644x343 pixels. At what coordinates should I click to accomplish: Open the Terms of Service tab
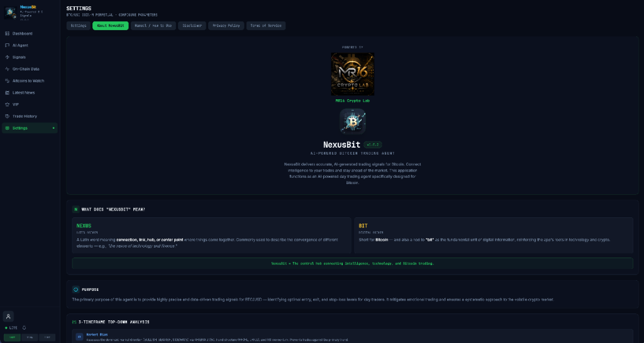tap(266, 26)
